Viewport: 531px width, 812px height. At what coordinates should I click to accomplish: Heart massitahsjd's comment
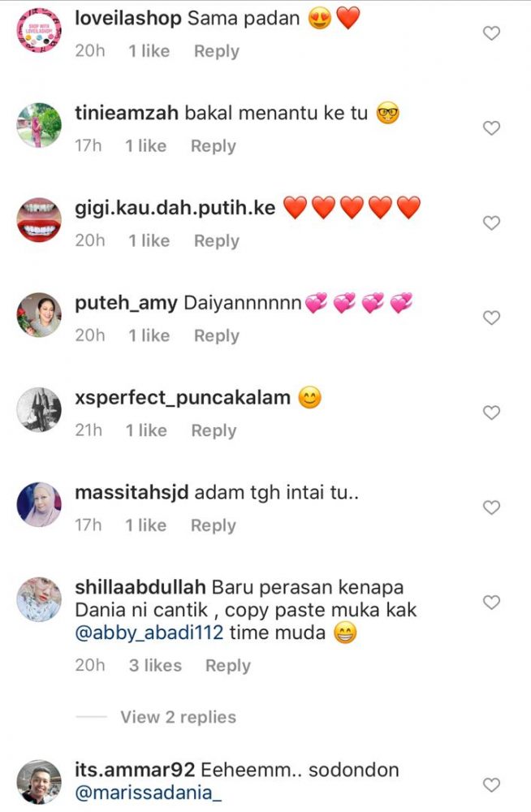click(491, 507)
